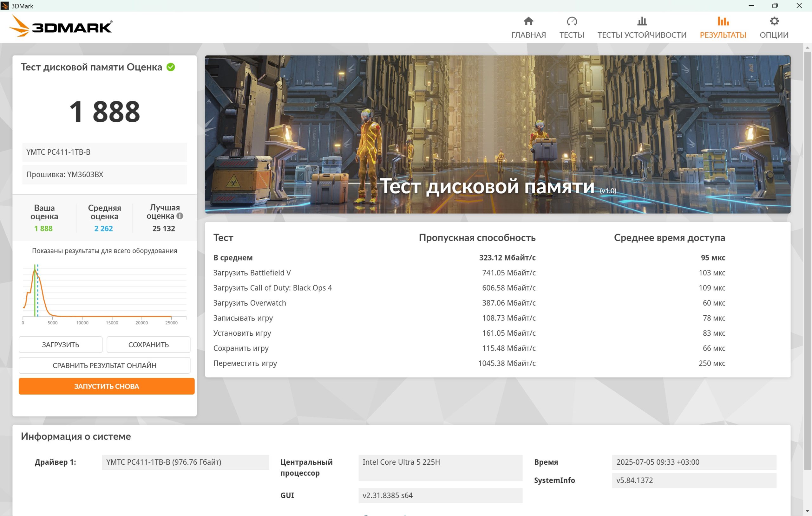This screenshot has width=812, height=516.
Task: Click the 741.05 Мбайт/с value
Action: tap(509, 273)
